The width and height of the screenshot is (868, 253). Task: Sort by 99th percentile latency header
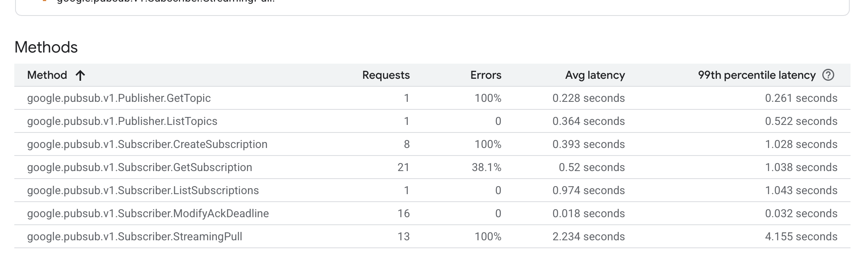pos(757,75)
